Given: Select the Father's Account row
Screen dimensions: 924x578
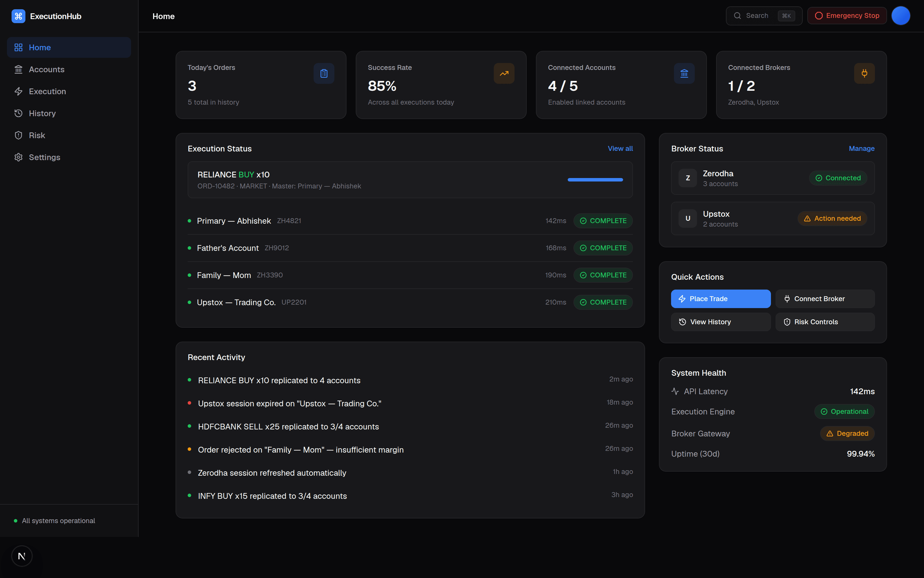Looking at the screenshot, I should point(410,248).
